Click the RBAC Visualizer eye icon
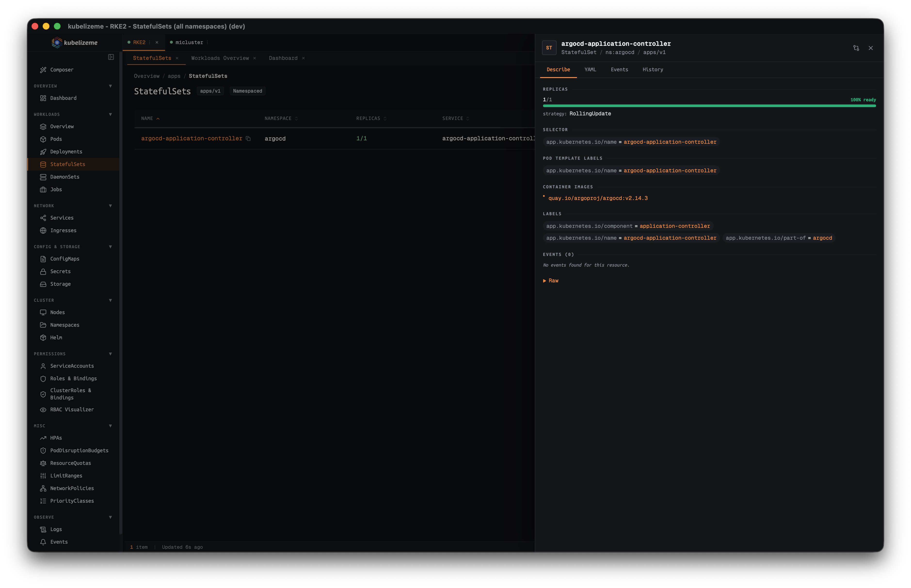This screenshot has width=911, height=588. pos(43,409)
